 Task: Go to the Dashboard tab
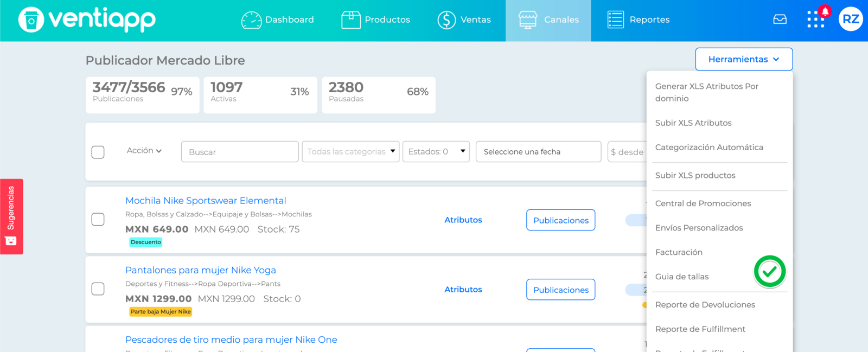(x=278, y=20)
